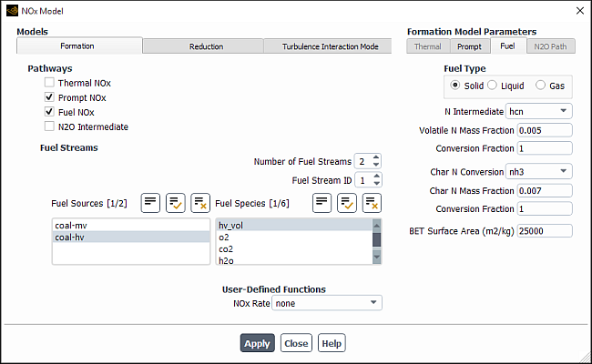Click the Fuel Sources filter list icon
Viewport: 592px width, 364px height.
[151, 202]
